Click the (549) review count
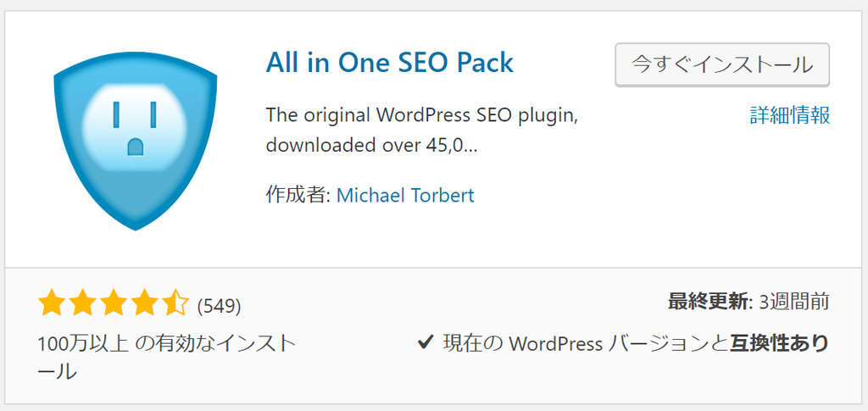 (x=220, y=305)
